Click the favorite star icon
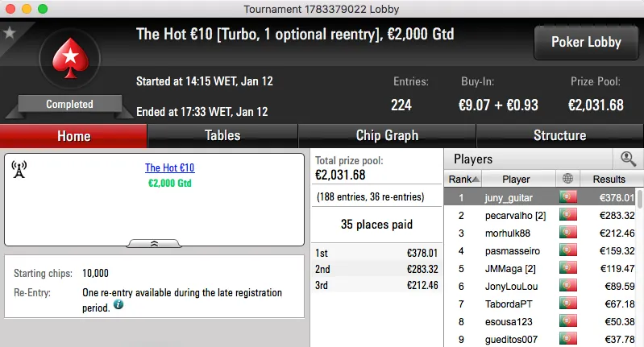The width and height of the screenshot is (644, 347). [10, 33]
